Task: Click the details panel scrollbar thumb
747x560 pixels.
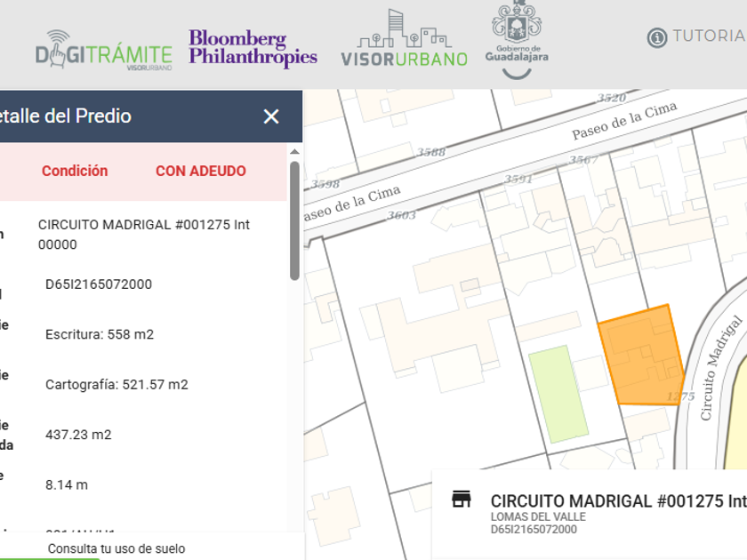Action: [x=294, y=220]
